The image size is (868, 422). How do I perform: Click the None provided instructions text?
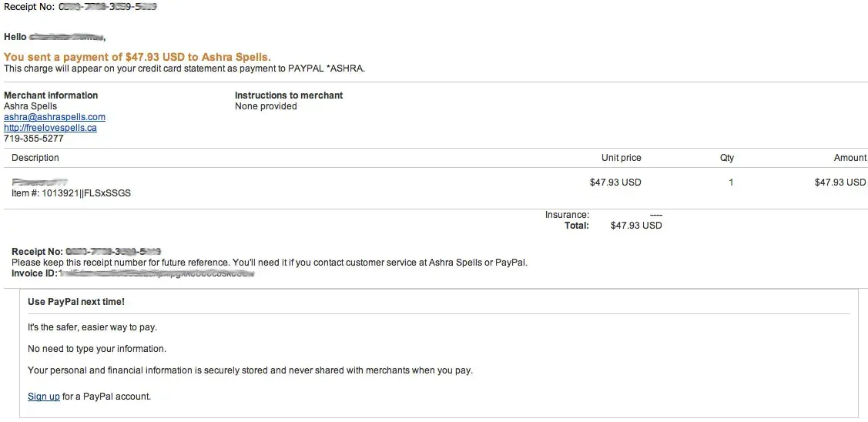(x=266, y=106)
